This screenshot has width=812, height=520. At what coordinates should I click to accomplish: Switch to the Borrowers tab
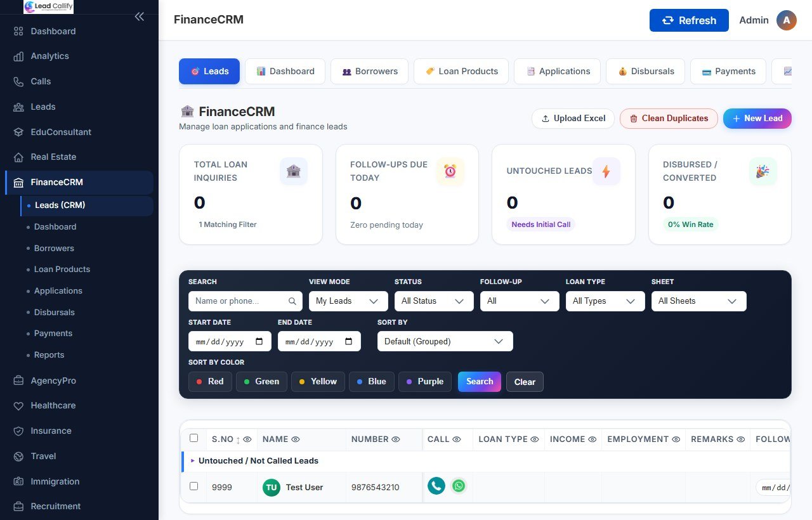370,72
